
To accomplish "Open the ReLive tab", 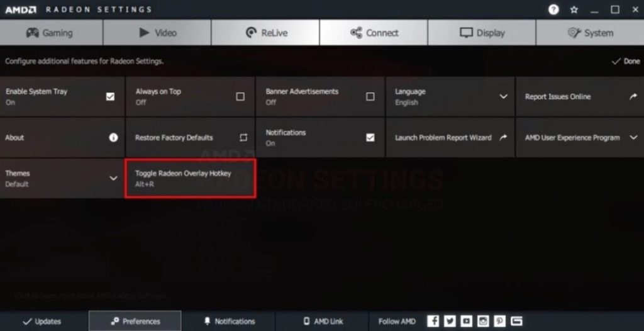I will (x=265, y=33).
